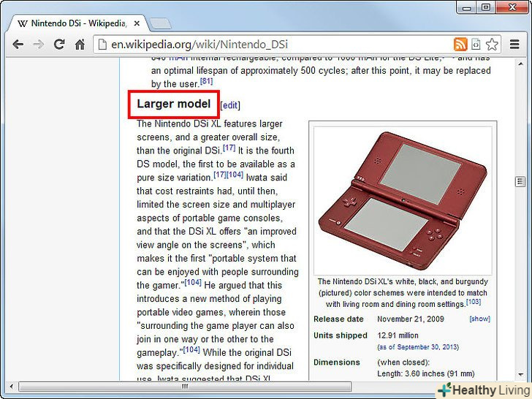Click the vertical scrollbar down arrow
Screen dimensions: 532x399
(520, 375)
